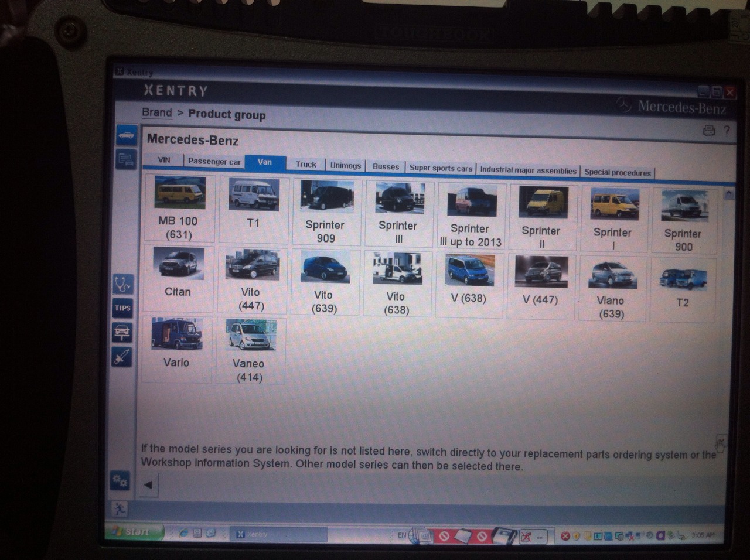Click the exit running-man icon

coord(120,508)
